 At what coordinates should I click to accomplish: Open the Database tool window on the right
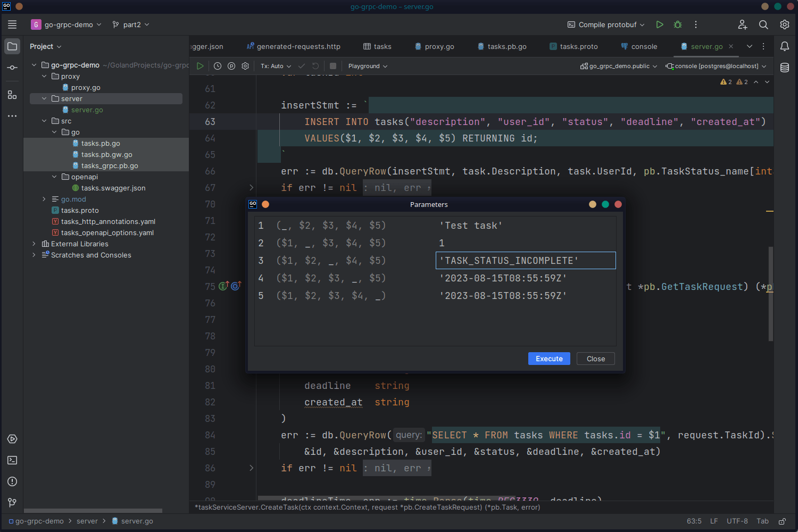coord(784,68)
